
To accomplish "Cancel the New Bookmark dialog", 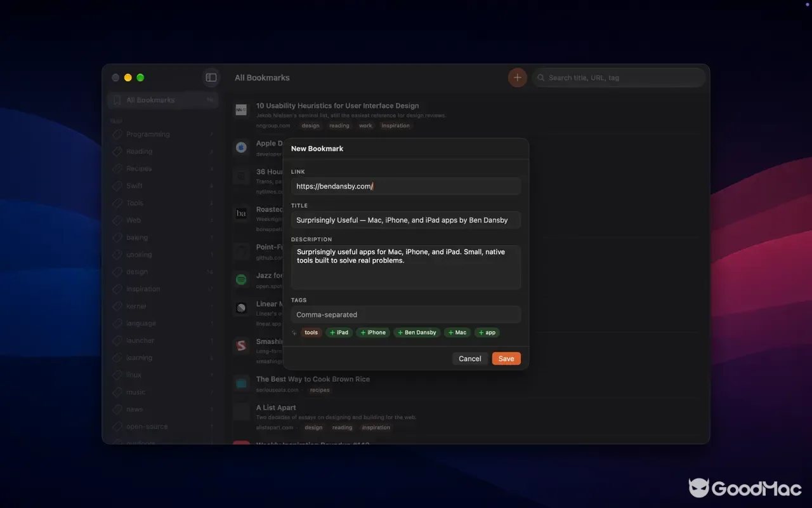I will [470, 359].
